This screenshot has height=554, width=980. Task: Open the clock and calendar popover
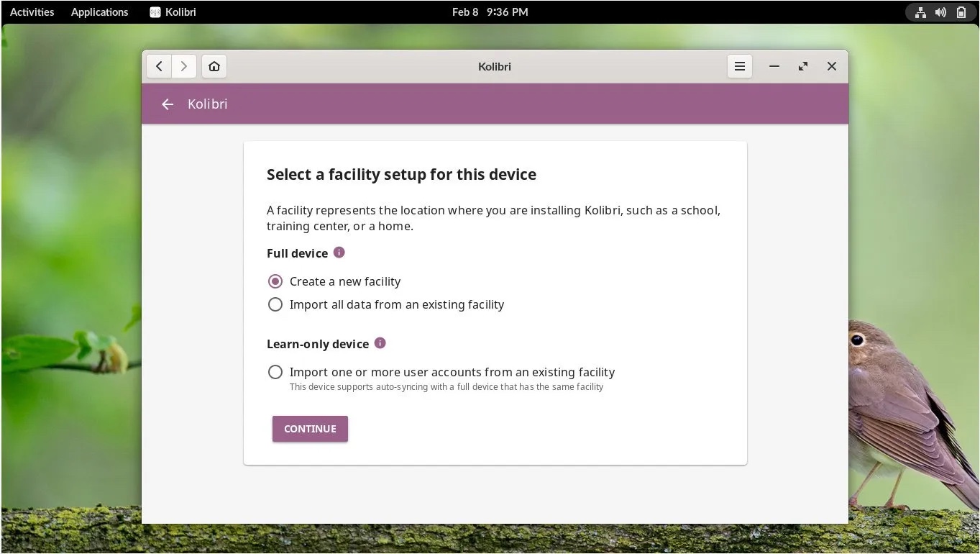coord(490,12)
